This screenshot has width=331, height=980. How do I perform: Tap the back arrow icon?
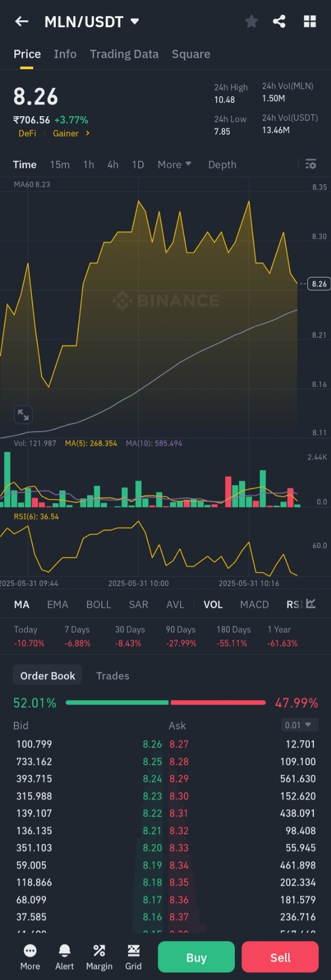point(21,21)
